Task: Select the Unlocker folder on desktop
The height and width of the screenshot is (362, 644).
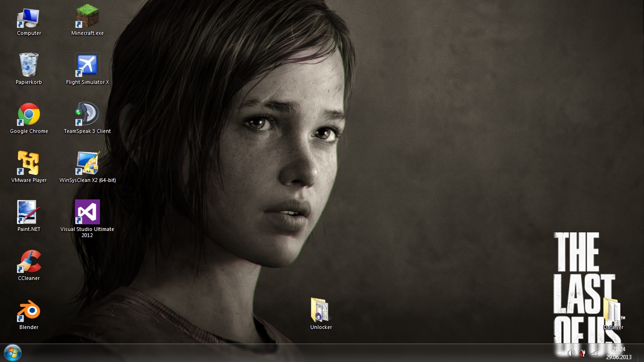Action: [321, 311]
